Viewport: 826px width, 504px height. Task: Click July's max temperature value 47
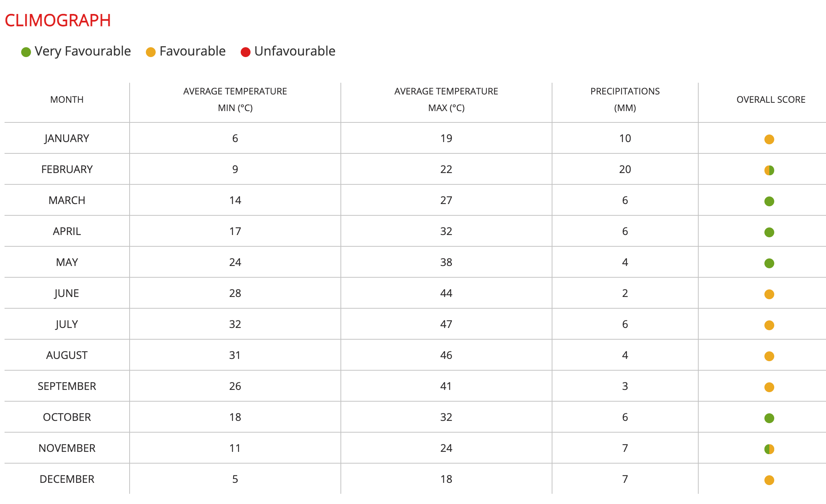pos(446,324)
